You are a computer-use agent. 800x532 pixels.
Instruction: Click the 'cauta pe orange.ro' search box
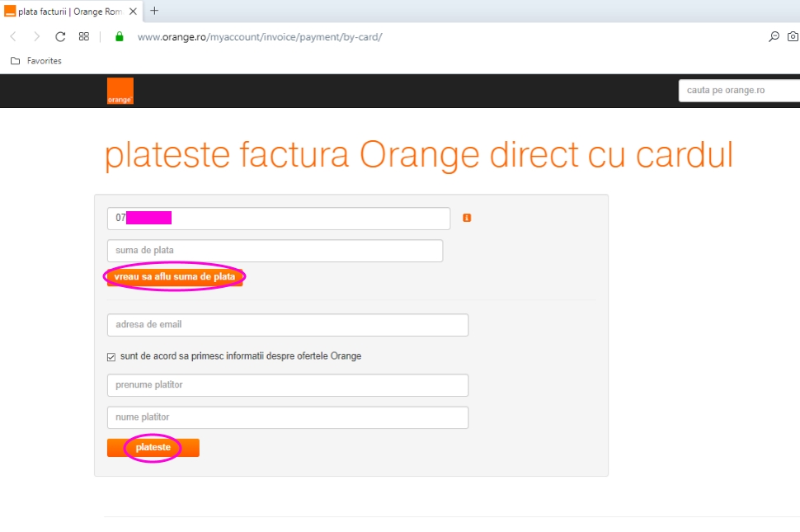pos(738,90)
